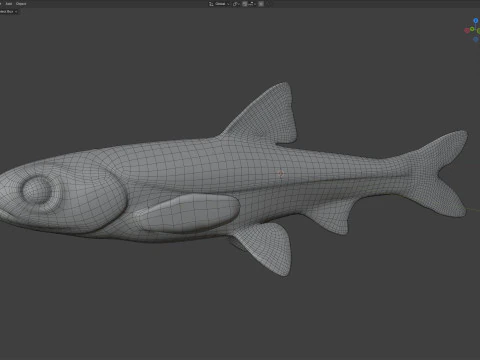Open the Object menu in header
The width and height of the screenshot is (480, 360).
coord(21,4)
